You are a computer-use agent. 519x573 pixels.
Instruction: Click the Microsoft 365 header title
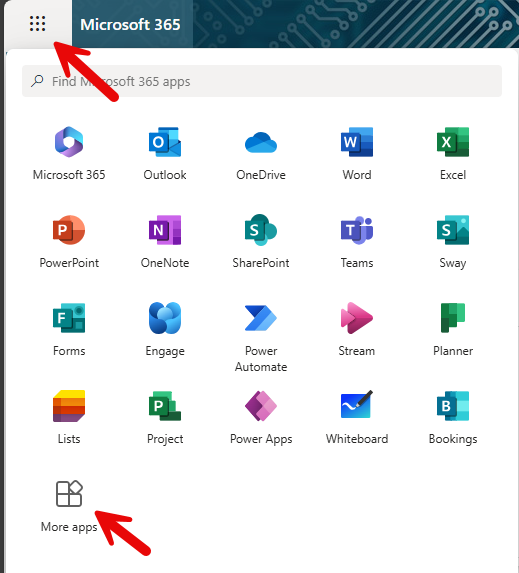coord(130,24)
